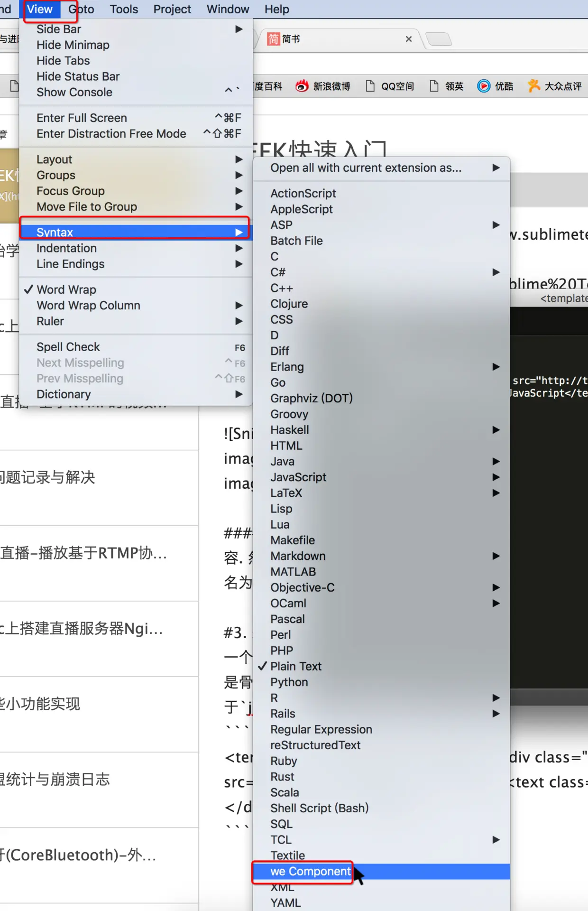Select Batch File syntax
This screenshot has width=588, height=911.
pyautogui.click(x=382, y=241)
